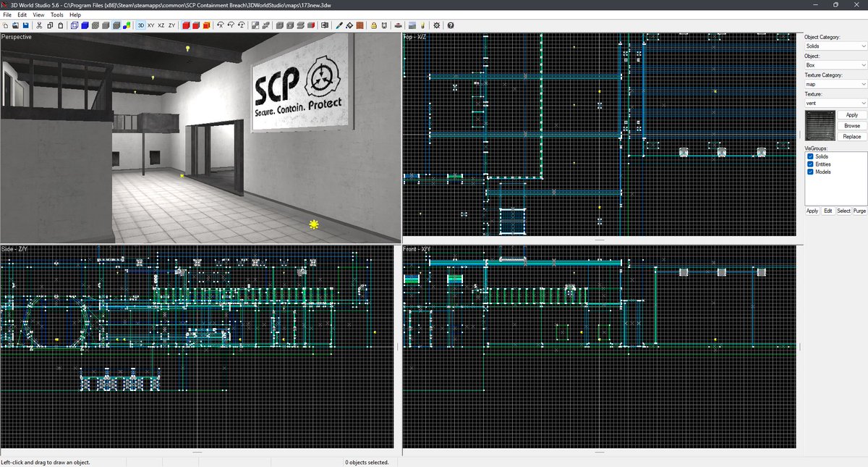868x467 pixels.
Task: Open the Help menu
Action: point(75,14)
